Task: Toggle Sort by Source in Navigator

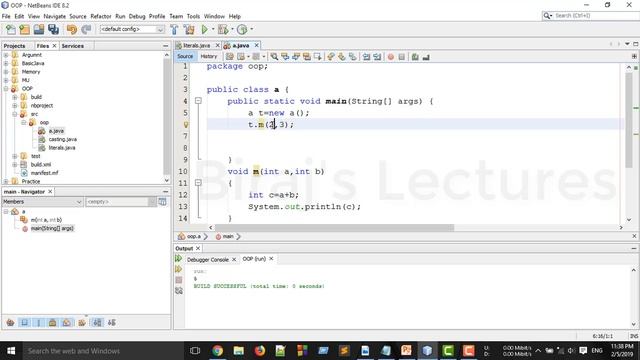Action: (x=111, y=322)
